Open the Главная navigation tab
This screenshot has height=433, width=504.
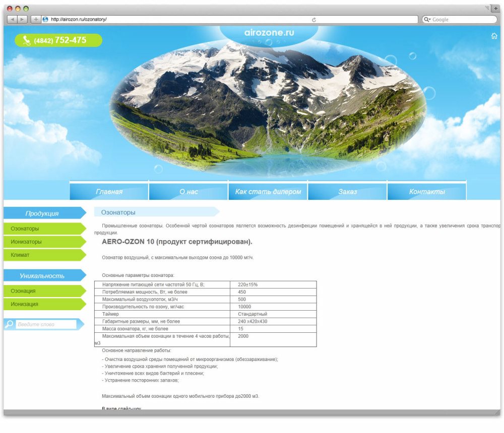point(109,191)
